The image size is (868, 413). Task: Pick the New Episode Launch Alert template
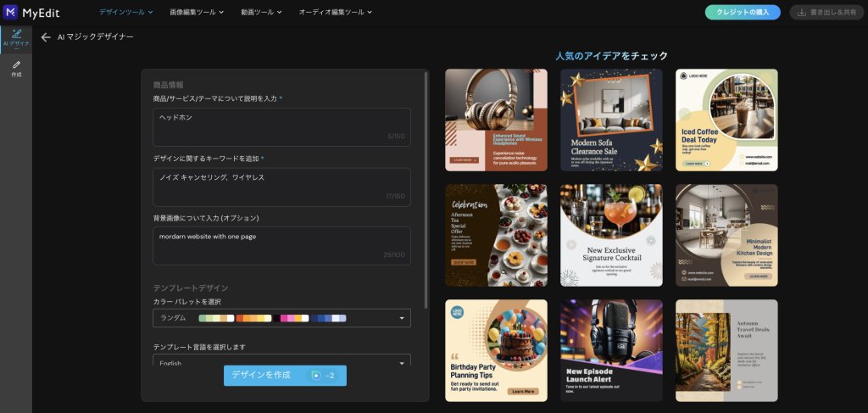611,350
